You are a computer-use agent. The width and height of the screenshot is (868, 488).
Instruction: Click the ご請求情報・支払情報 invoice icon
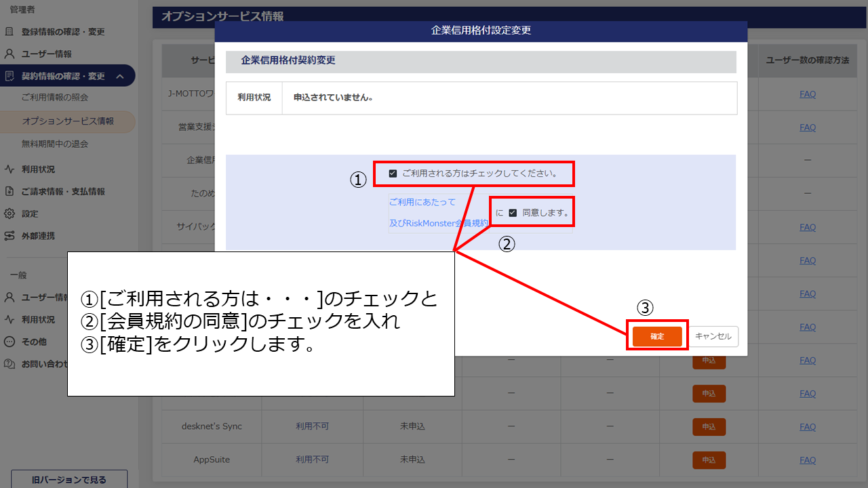click(x=9, y=192)
